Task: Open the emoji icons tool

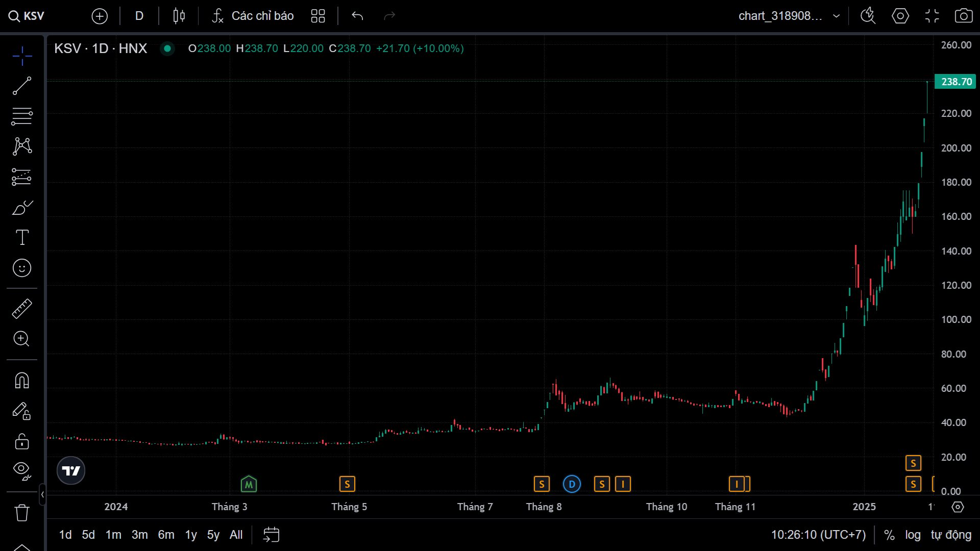Action: click(x=22, y=268)
